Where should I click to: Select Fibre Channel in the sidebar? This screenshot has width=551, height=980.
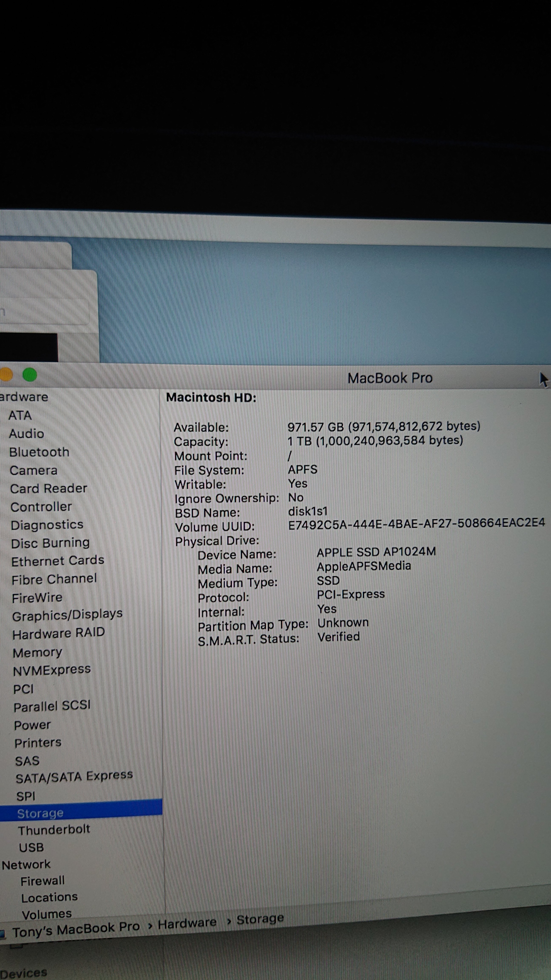(54, 579)
